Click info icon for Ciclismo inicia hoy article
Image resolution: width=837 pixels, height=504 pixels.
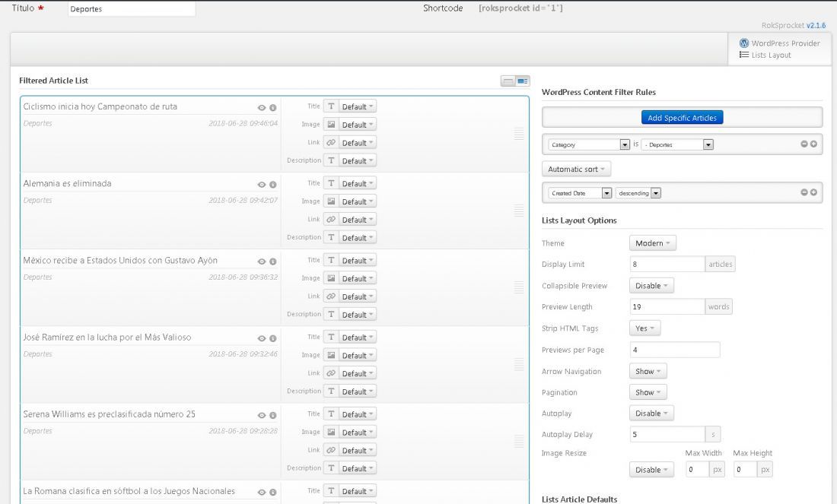pos(272,108)
